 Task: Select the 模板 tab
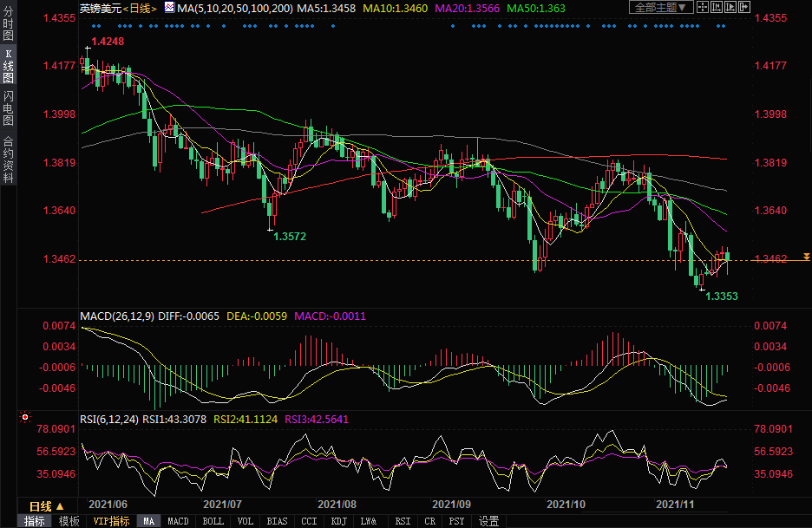click(x=69, y=521)
